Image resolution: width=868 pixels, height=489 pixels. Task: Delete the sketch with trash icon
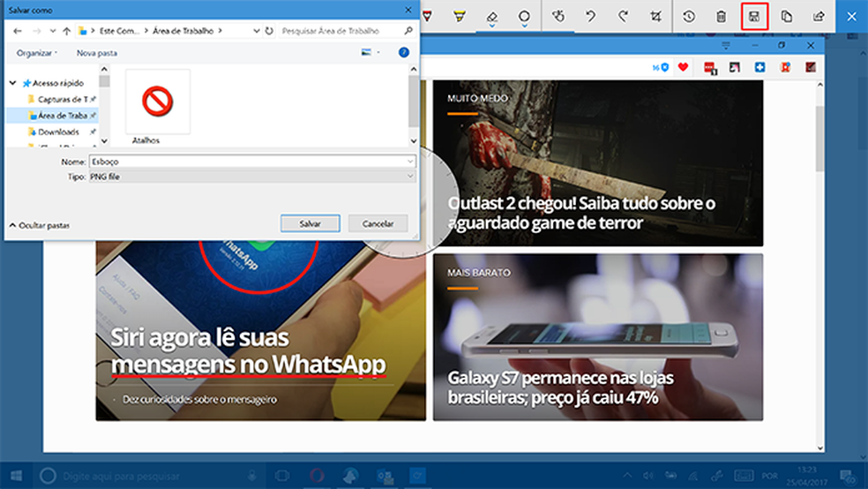[x=722, y=17]
